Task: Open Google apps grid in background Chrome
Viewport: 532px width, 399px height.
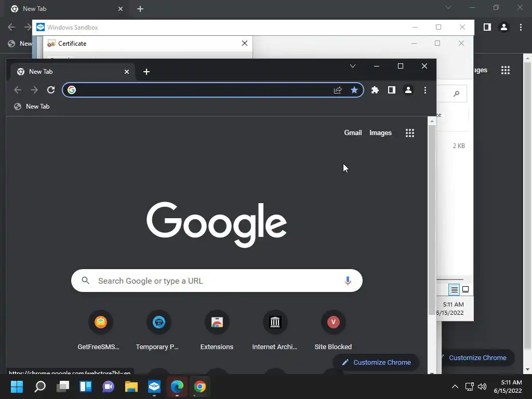Action: click(505, 70)
